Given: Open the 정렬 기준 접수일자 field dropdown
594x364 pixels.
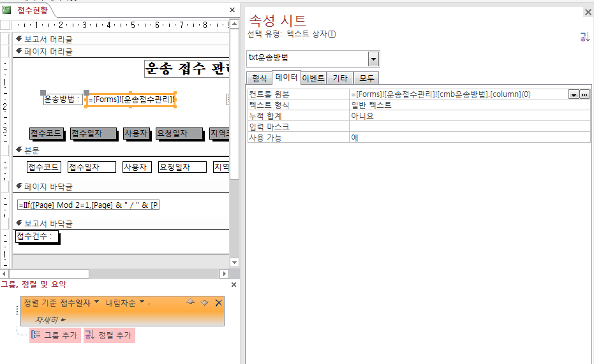Looking at the screenshot, I should (97, 302).
